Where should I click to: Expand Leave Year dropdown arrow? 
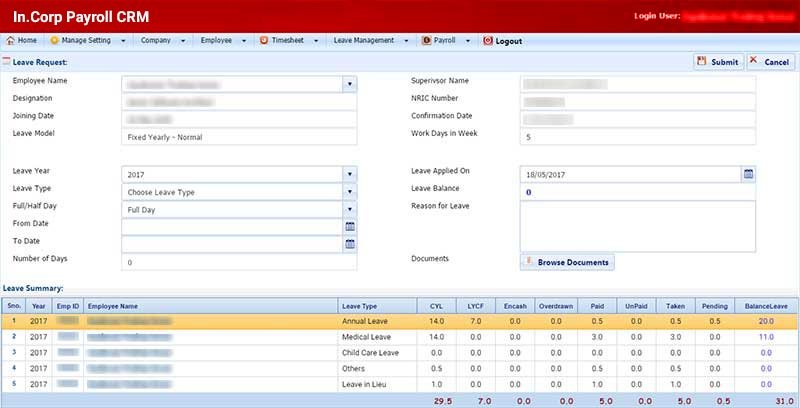[349, 174]
